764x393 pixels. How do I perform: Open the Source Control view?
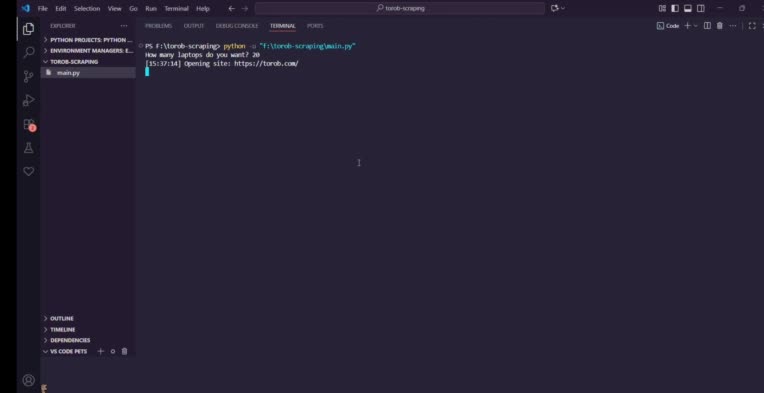coord(29,76)
